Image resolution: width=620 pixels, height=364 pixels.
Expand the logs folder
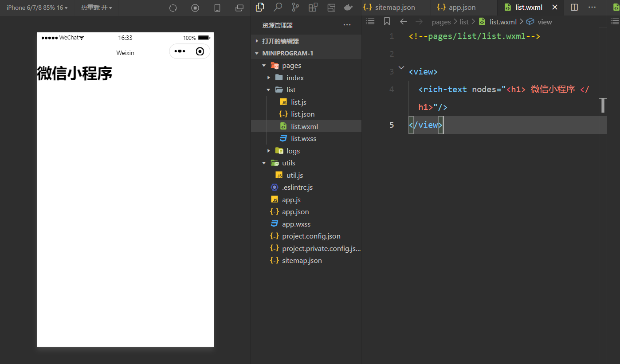tap(293, 151)
